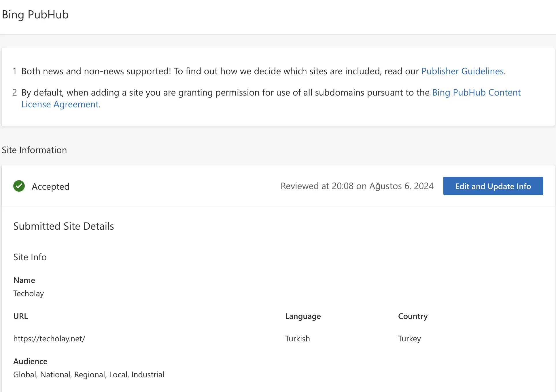Viewport: 556px width, 392px height.
Task: Click the Turkey country value
Action: [x=409, y=338]
